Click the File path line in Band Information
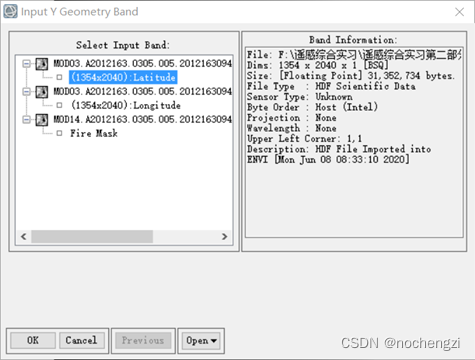The width and height of the screenshot is (475, 360). point(354,55)
